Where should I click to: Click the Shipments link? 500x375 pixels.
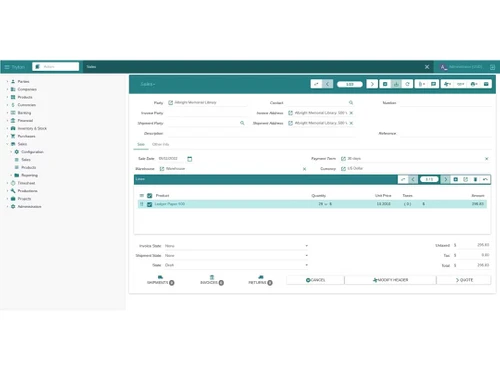tap(160, 280)
